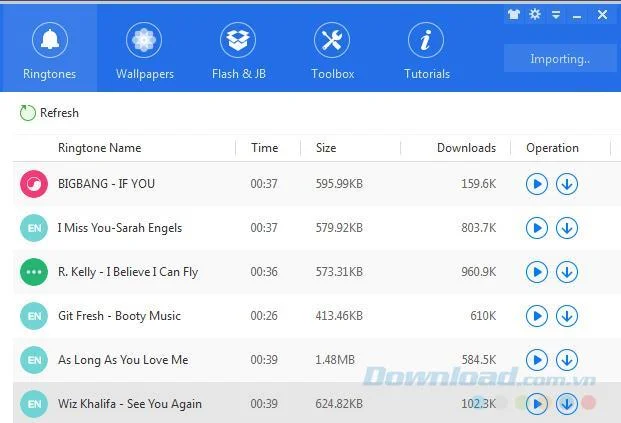621x423 pixels.
Task: Select Git Fresh - Booty Music title
Action: 119,316
